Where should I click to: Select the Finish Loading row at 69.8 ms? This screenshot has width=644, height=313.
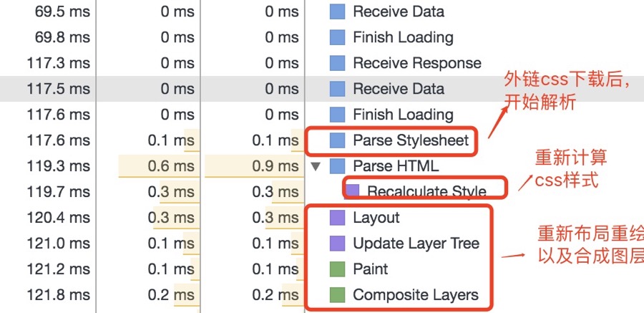click(322, 37)
